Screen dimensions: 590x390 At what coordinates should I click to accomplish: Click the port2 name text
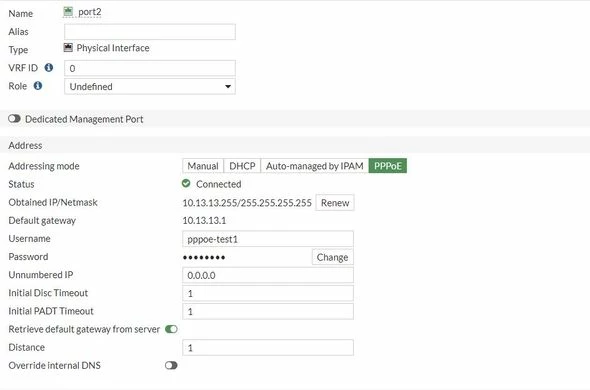click(x=90, y=12)
